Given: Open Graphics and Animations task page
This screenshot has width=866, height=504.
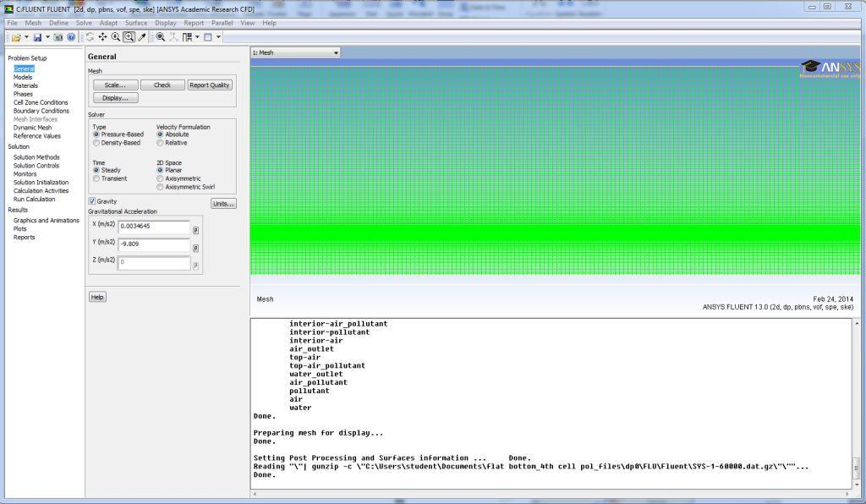Looking at the screenshot, I should click(x=47, y=220).
